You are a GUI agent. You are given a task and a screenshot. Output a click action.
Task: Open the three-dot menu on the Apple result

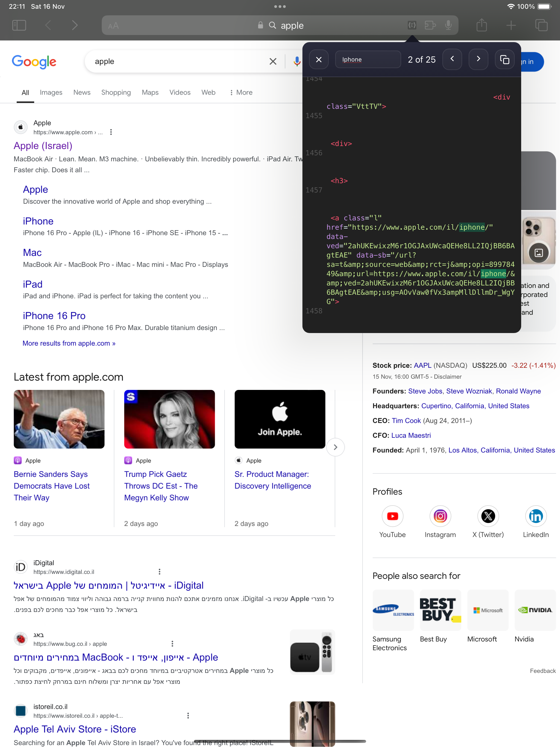click(111, 132)
